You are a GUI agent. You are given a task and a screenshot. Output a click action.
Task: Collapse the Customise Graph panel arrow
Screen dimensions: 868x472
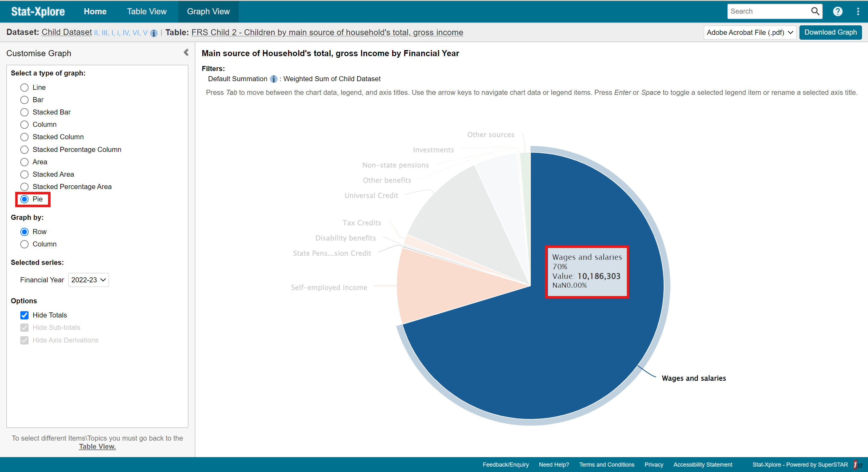click(186, 53)
